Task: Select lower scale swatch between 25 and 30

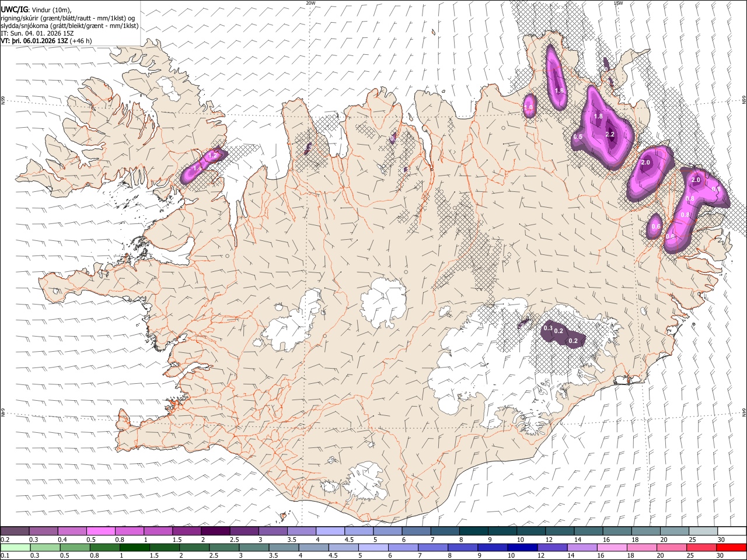Action: (x=702, y=547)
